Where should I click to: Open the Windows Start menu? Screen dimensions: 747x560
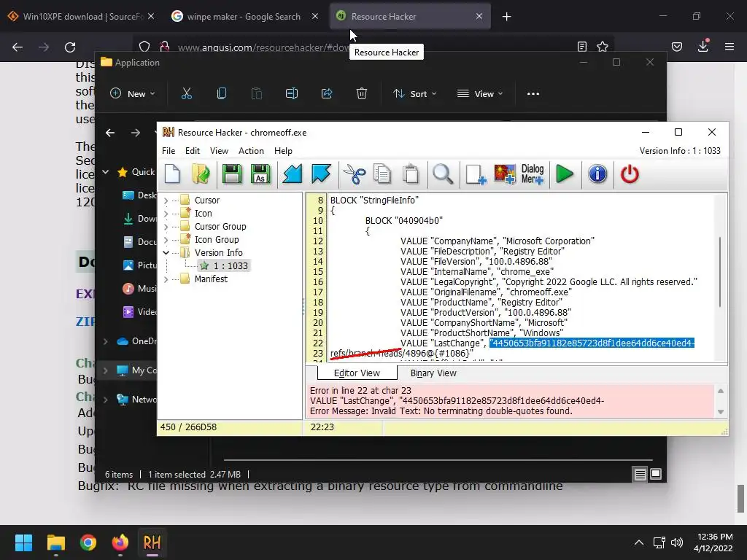(23, 542)
